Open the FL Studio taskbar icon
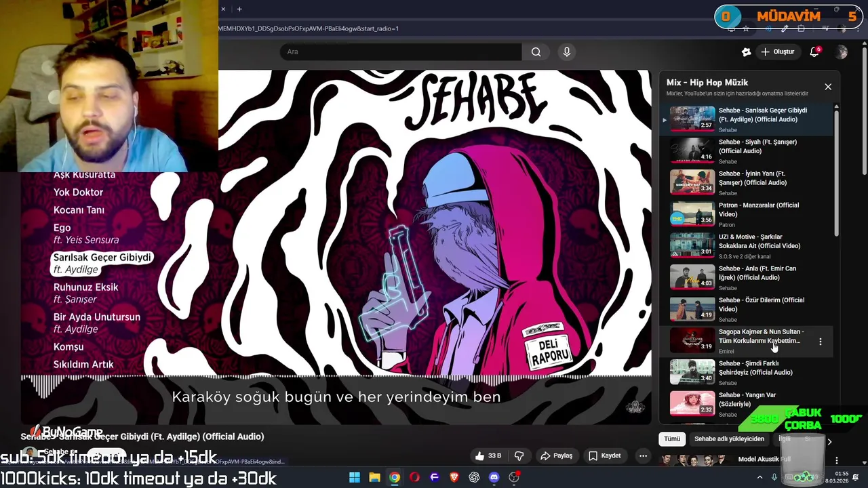 (435, 477)
